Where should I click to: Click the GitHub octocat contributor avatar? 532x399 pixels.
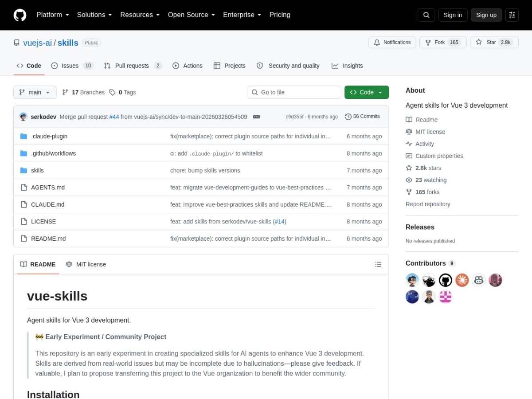(x=446, y=280)
